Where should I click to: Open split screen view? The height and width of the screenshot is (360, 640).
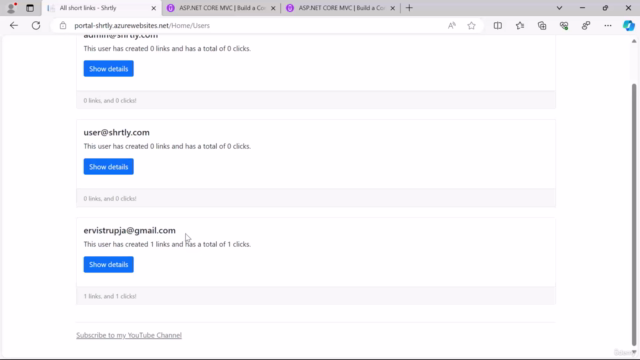click(x=498, y=25)
